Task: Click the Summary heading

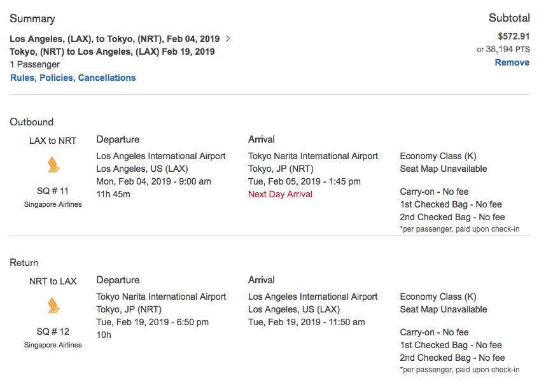Action: [32, 18]
